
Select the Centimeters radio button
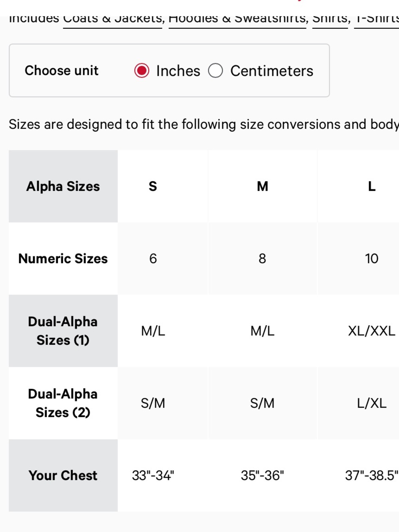point(215,71)
